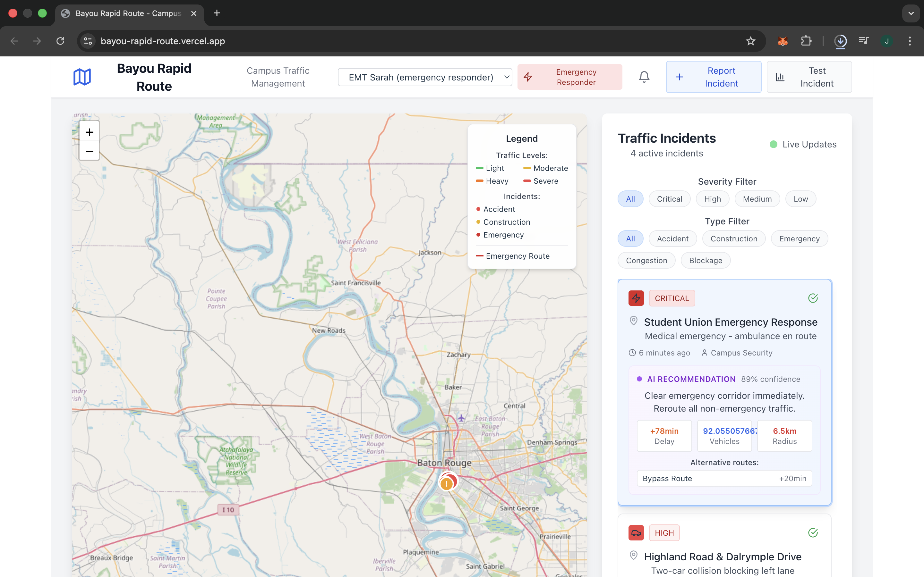Filter incidents by Blockage type
The image size is (924, 577).
705,260
